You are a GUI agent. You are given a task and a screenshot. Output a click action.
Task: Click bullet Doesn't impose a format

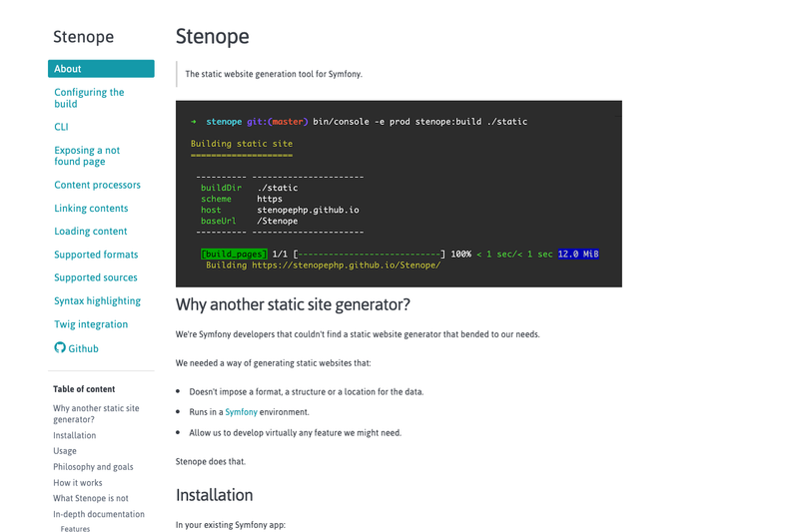point(307,391)
